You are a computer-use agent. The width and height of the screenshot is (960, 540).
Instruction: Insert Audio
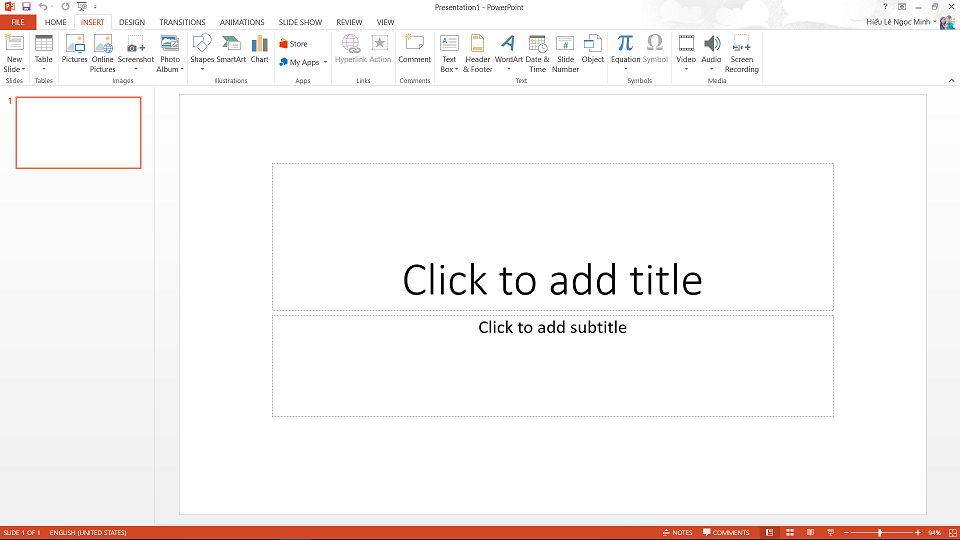tap(711, 53)
